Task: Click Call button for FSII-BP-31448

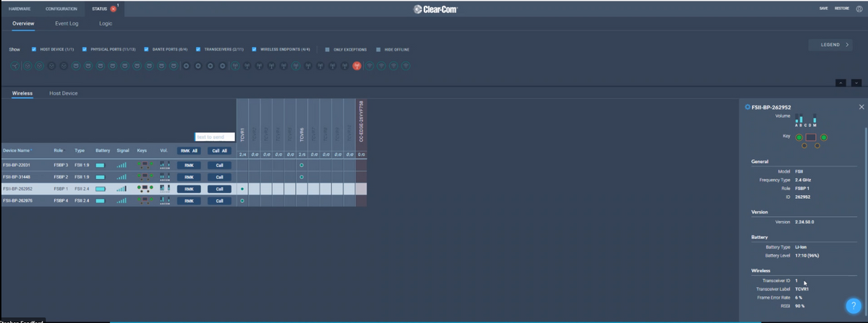Action: [219, 177]
